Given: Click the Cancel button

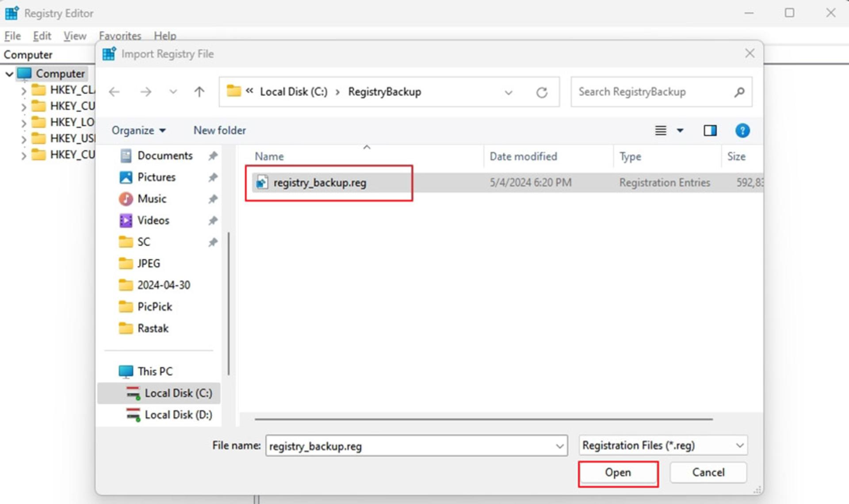Looking at the screenshot, I should pos(708,473).
